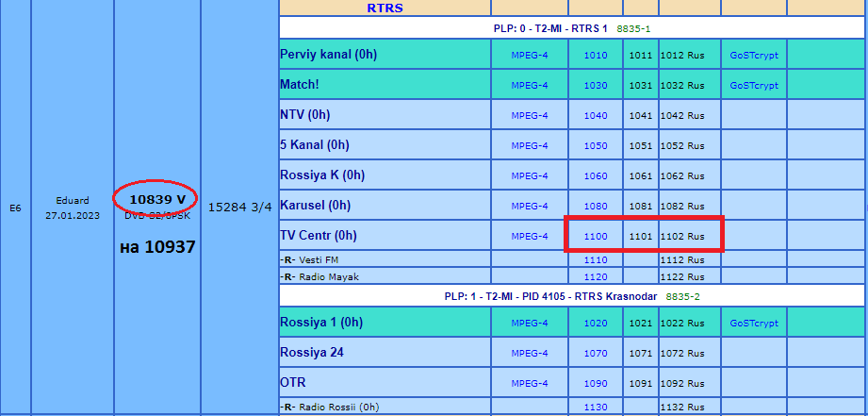
Task: Click MPEG-4 in the Perviy kanal row
Action: click(x=530, y=56)
